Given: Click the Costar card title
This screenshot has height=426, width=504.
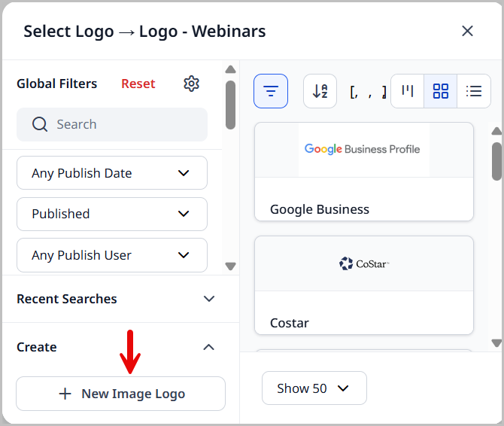Looking at the screenshot, I should pos(290,323).
